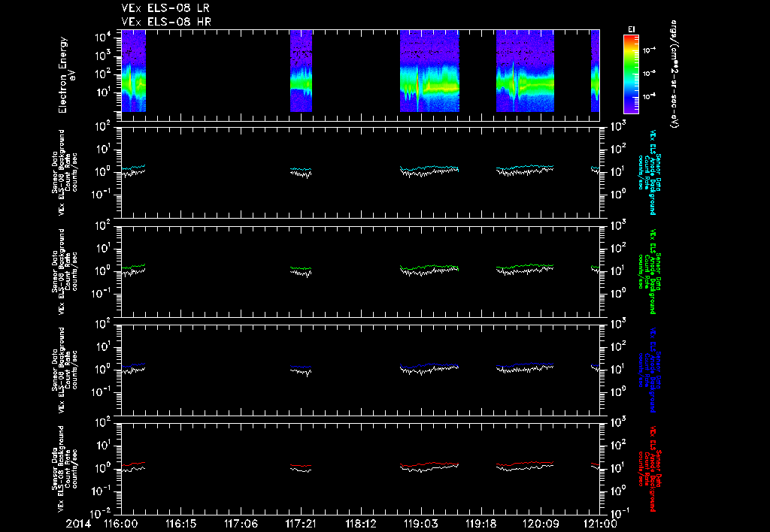
Task: Click the "ergs/(cm**2-sr-sec-eV)" units label
Action: (674, 74)
